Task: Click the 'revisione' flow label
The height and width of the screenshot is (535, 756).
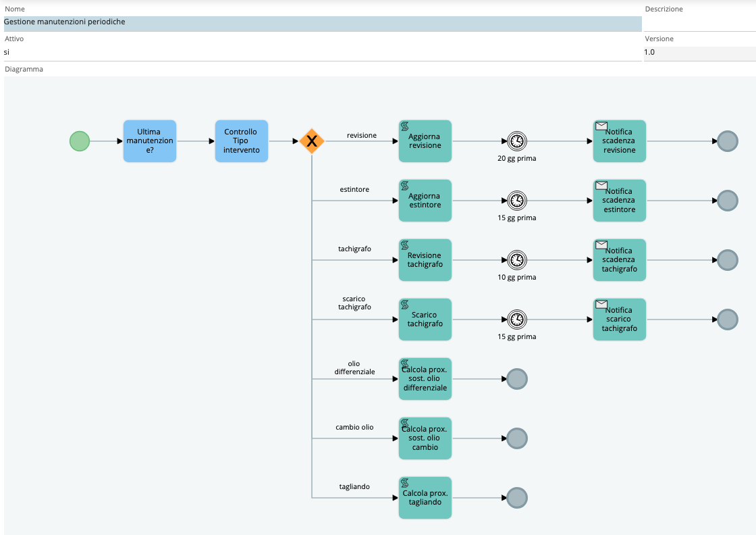Action: click(362, 136)
